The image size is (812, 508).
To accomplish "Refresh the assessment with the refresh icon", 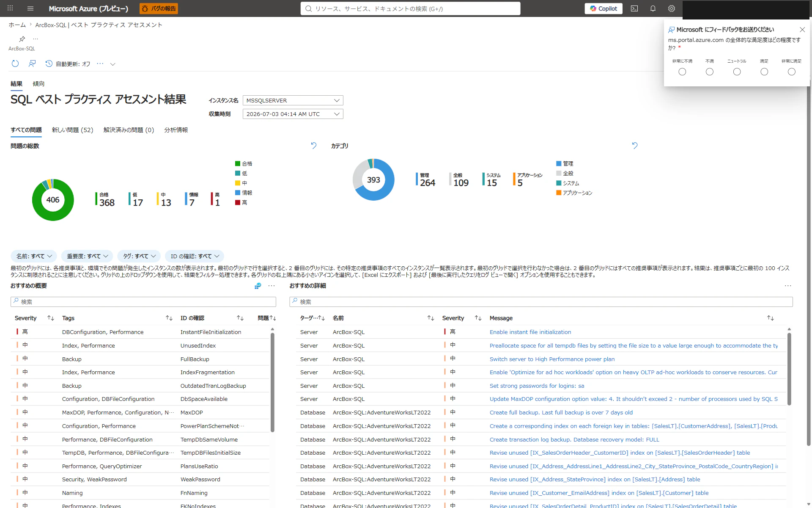I will tap(15, 63).
